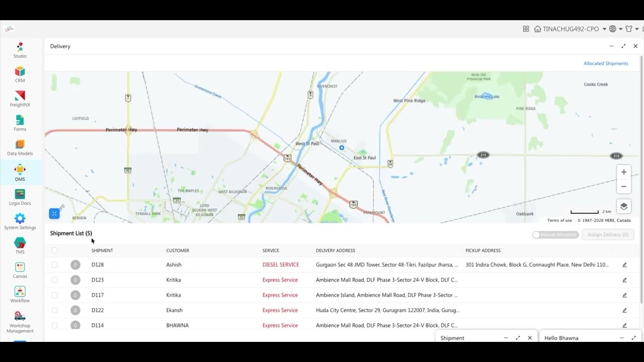This screenshot has width=644, height=362.
Task: Expand the Shipment panel at bottom
Action: [x=518, y=338]
